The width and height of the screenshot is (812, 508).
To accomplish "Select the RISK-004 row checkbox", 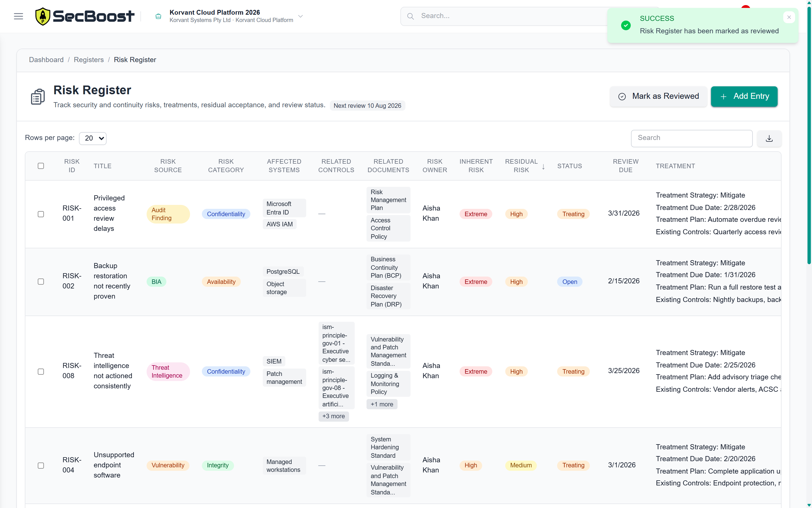I will click(41, 465).
